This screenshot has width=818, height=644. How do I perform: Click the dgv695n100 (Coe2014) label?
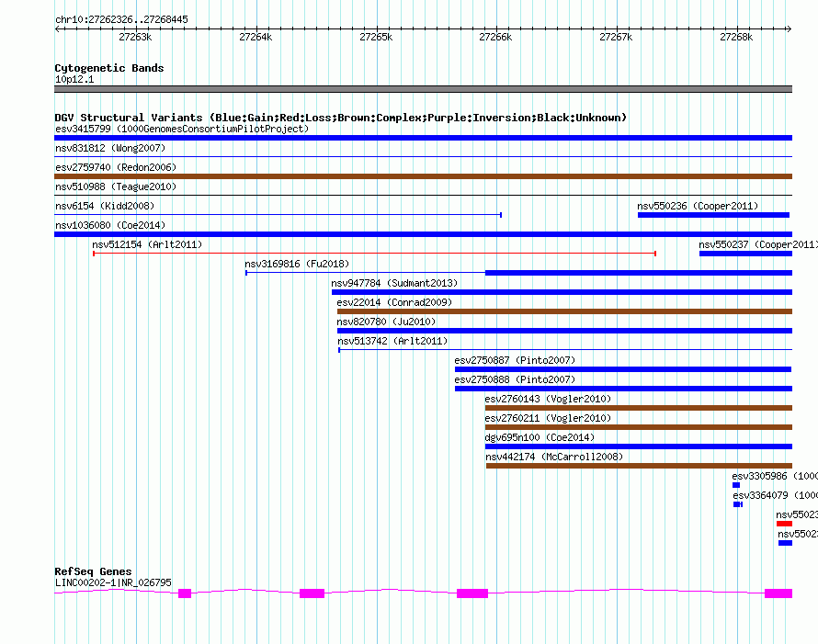click(540, 437)
